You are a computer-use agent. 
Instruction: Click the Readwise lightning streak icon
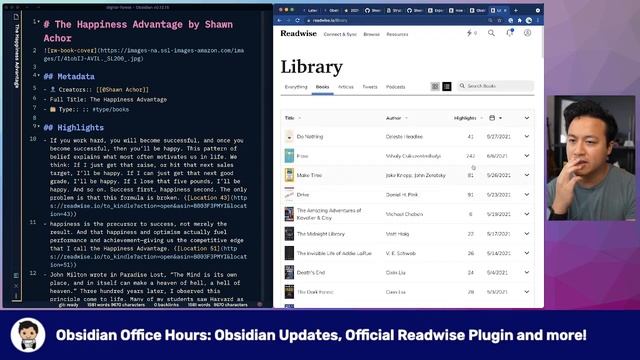(x=469, y=33)
